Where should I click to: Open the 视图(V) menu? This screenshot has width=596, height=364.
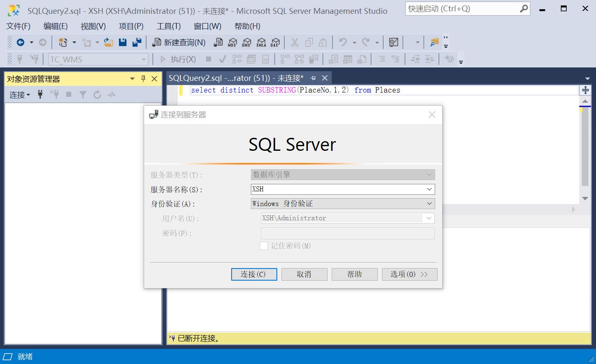tap(93, 26)
